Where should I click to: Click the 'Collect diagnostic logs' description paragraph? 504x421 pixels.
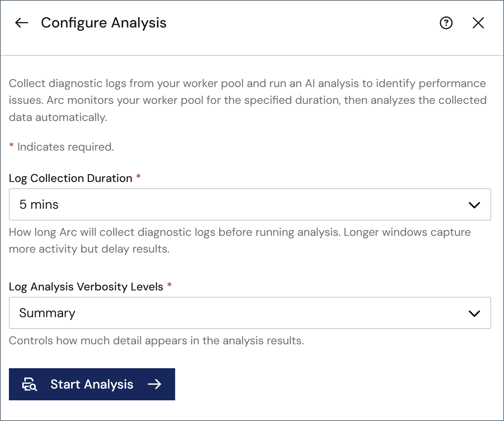click(x=248, y=100)
